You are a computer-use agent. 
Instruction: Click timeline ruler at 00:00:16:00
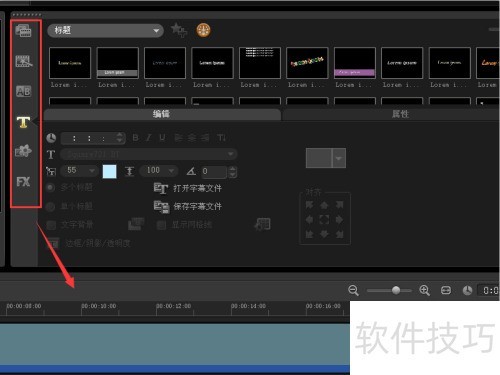(323, 306)
